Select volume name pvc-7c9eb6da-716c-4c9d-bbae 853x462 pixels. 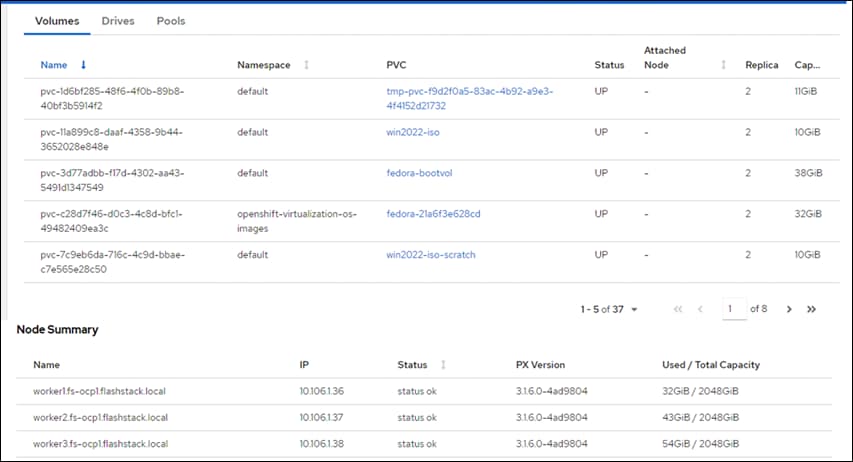[113, 262]
